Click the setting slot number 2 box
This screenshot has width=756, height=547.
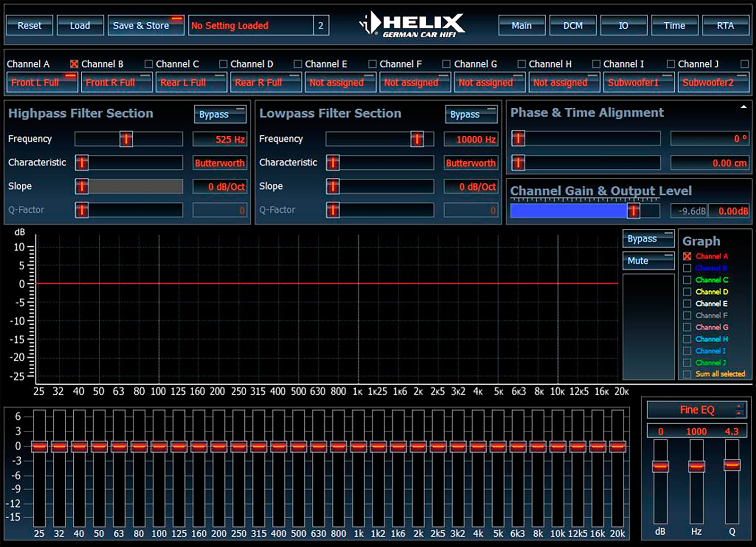click(320, 26)
